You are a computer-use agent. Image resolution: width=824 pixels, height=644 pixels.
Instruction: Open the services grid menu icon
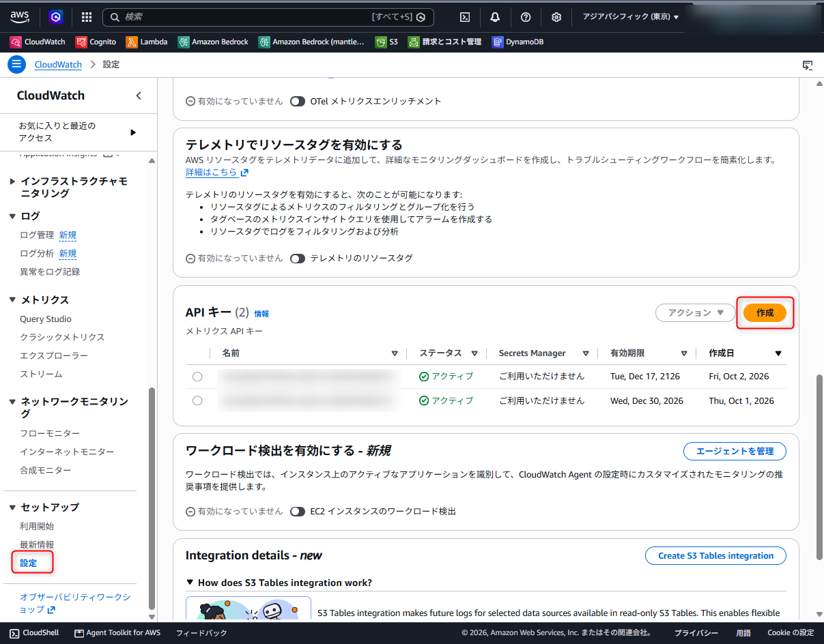87,17
